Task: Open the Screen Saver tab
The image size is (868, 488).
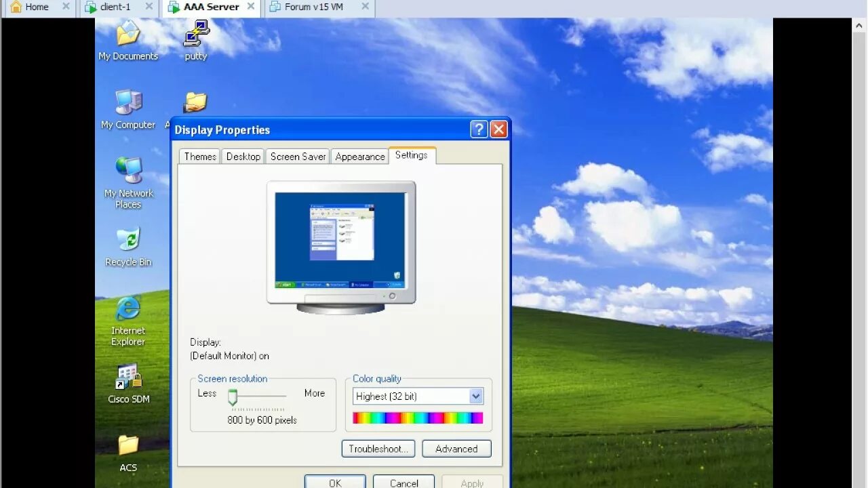Action: (298, 157)
